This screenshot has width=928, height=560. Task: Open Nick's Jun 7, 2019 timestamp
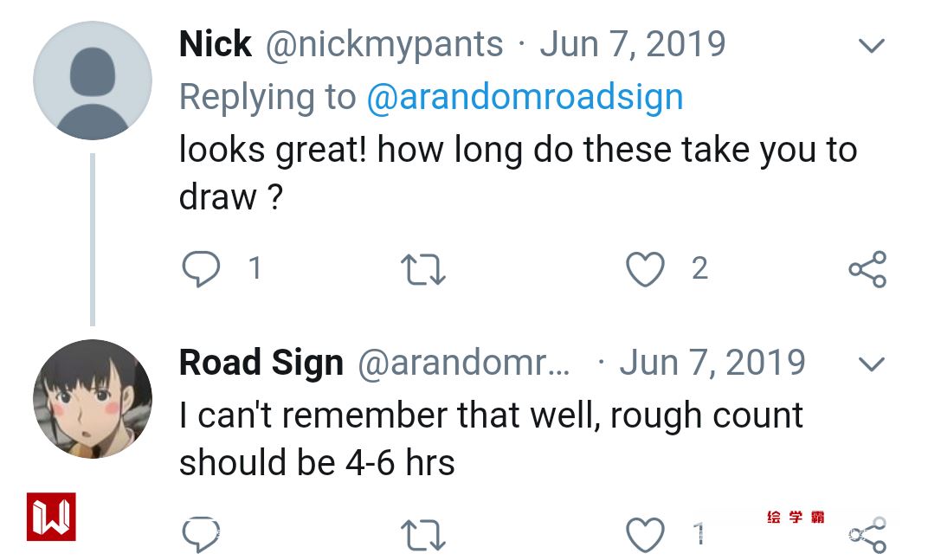[x=632, y=44]
